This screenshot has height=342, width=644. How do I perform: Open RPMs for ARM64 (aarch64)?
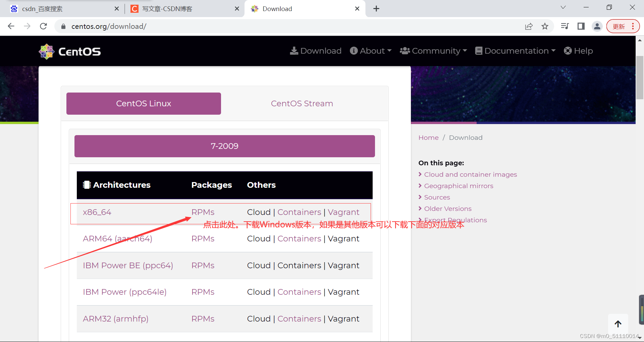tap(203, 239)
